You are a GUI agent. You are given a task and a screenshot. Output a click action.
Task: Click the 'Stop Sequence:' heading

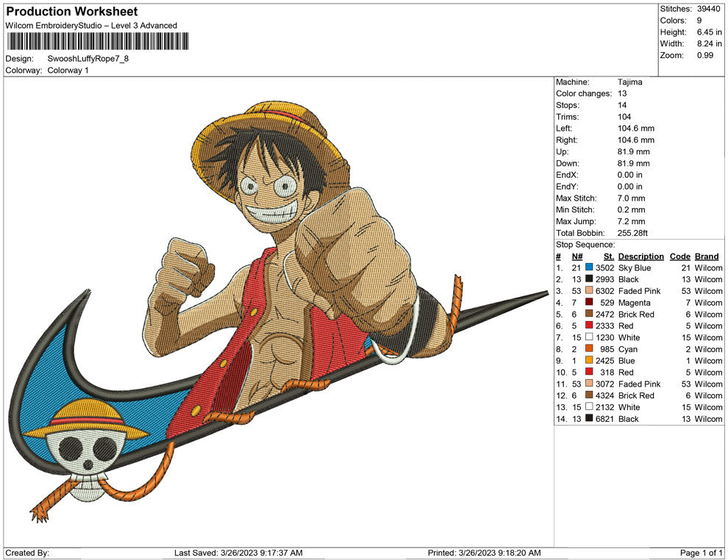coord(585,245)
